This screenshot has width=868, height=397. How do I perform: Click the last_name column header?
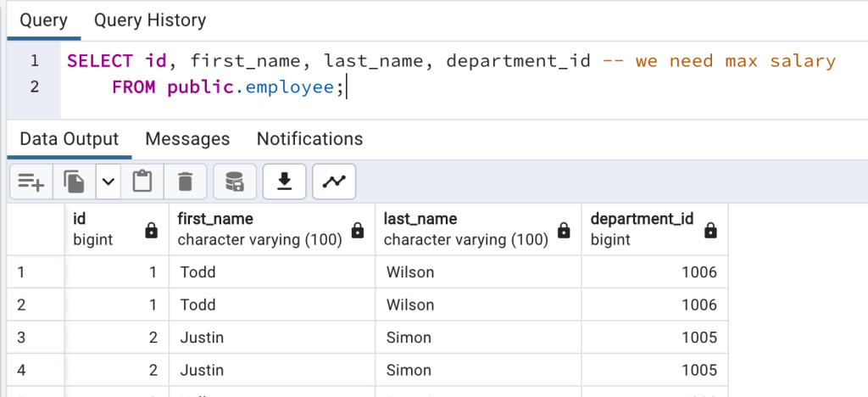tap(420, 220)
